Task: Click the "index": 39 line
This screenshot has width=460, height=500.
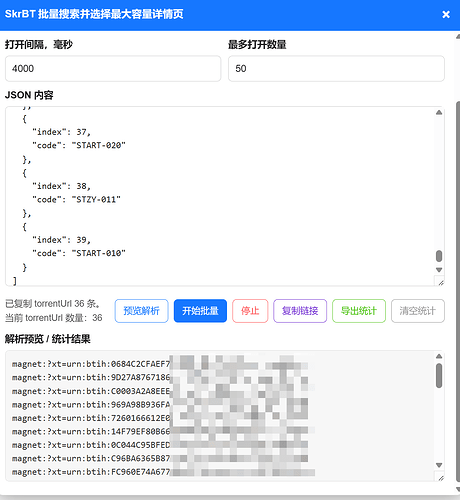Action: [61, 240]
